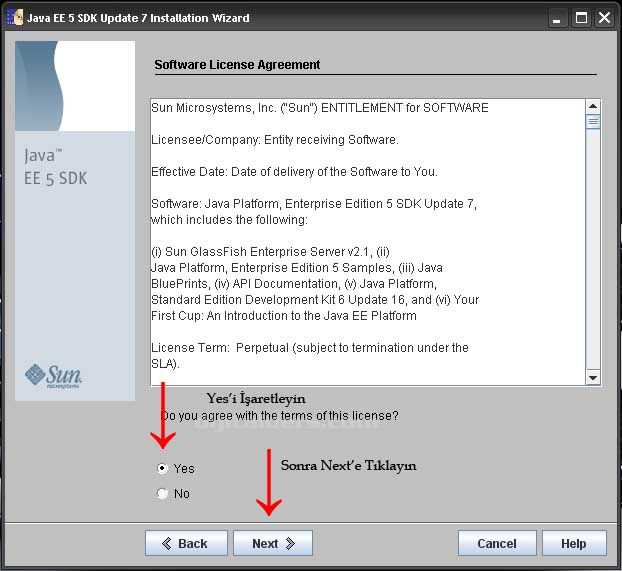
Task: Click 'Do you agree with the terms' question
Action: pyautogui.click(x=279, y=416)
